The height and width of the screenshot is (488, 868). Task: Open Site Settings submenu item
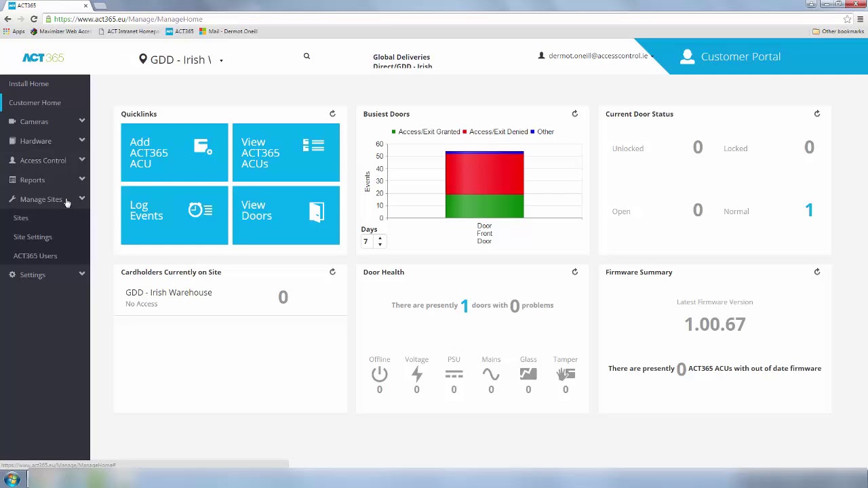[33, 237]
